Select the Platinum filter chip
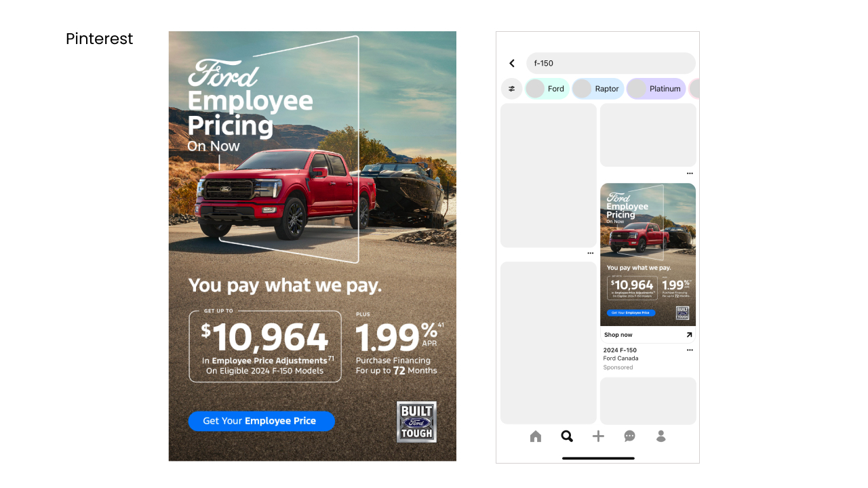The width and height of the screenshot is (868, 488). coord(656,89)
